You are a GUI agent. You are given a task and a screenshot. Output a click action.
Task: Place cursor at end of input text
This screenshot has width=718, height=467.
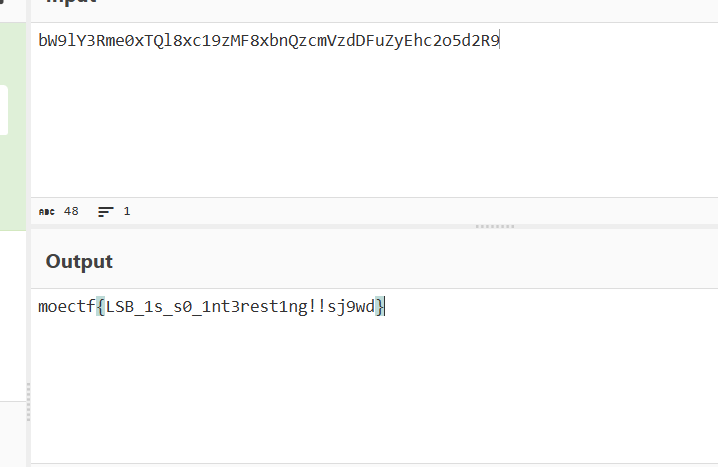pos(500,41)
